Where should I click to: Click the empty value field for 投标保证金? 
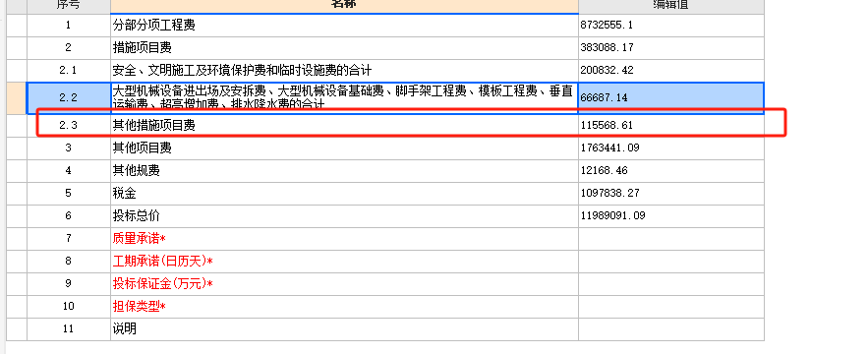(671, 283)
